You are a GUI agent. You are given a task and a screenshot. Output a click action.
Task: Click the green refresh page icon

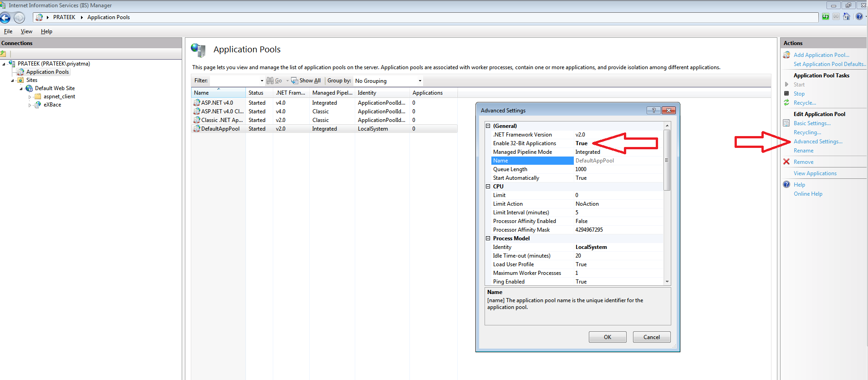826,17
